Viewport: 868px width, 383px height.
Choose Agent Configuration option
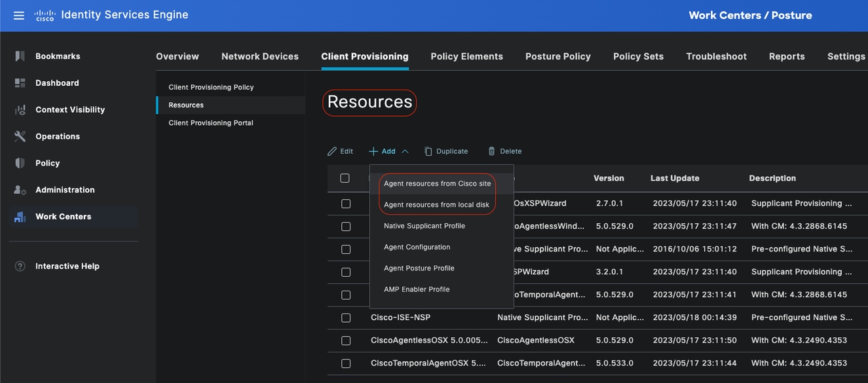tap(417, 247)
